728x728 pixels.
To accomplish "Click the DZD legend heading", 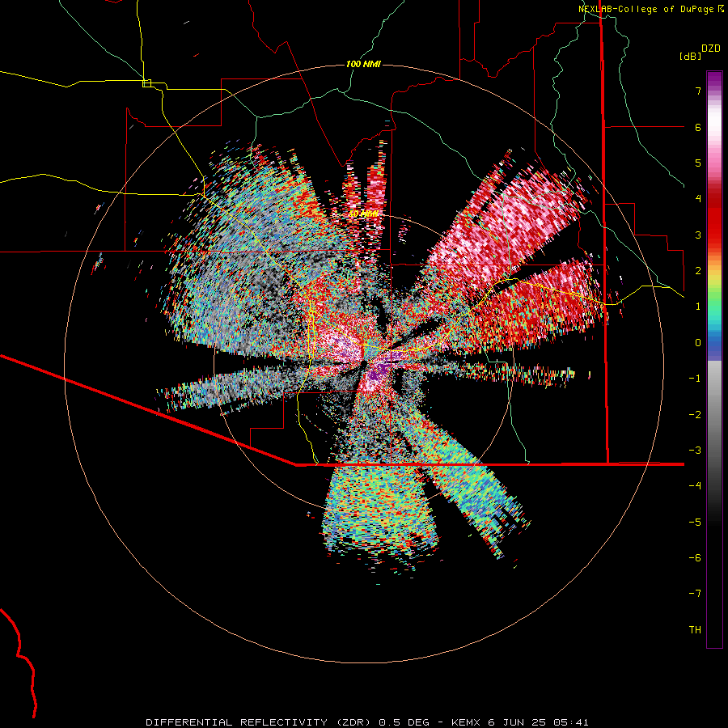I will (711, 49).
